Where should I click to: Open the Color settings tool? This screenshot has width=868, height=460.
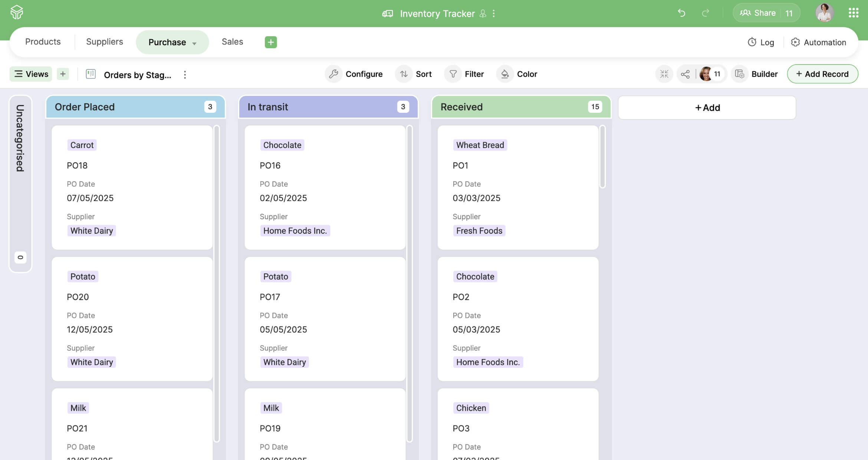(x=518, y=74)
